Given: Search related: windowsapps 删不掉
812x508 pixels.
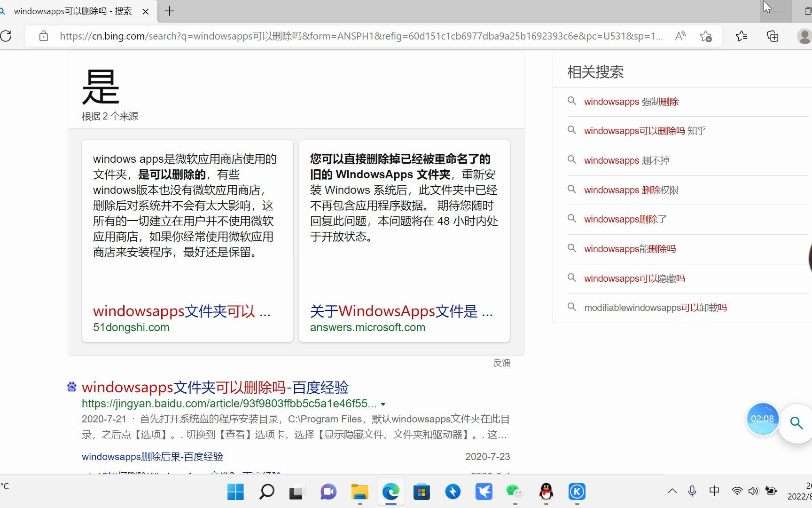Looking at the screenshot, I should pos(626,160).
